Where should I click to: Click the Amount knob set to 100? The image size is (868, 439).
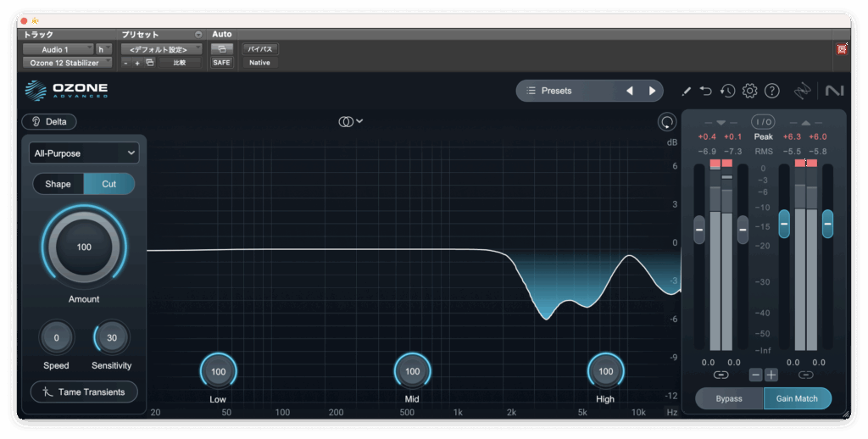click(x=84, y=247)
